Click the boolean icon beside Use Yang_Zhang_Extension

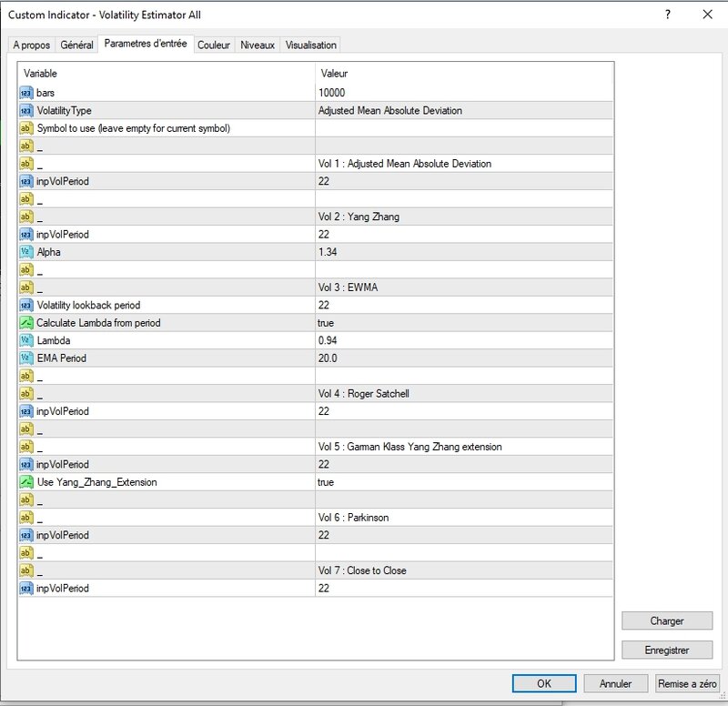(x=26, y=482)
